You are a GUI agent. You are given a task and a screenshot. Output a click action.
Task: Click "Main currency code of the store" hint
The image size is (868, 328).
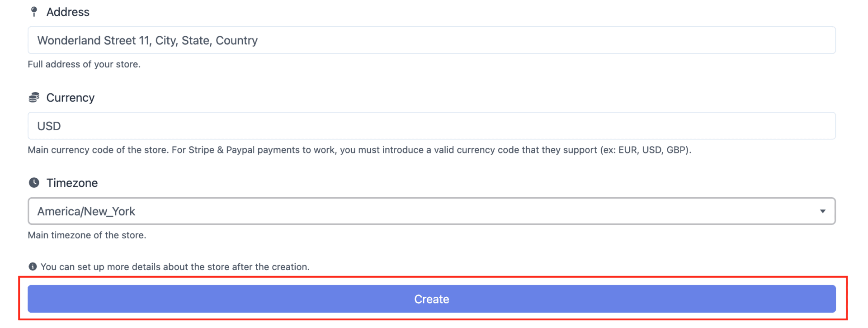point(97,150)
